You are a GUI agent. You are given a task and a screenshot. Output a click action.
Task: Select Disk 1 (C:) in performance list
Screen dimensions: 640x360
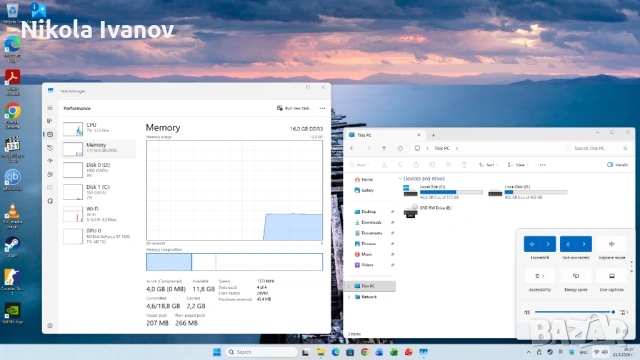pyautogui.click(x=99, y=192)
